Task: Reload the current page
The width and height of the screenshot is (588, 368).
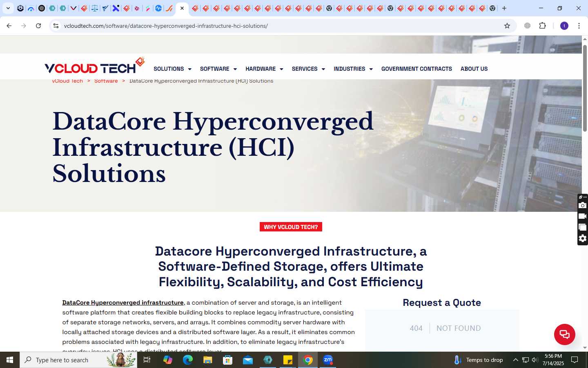Action: coord(38,26)
